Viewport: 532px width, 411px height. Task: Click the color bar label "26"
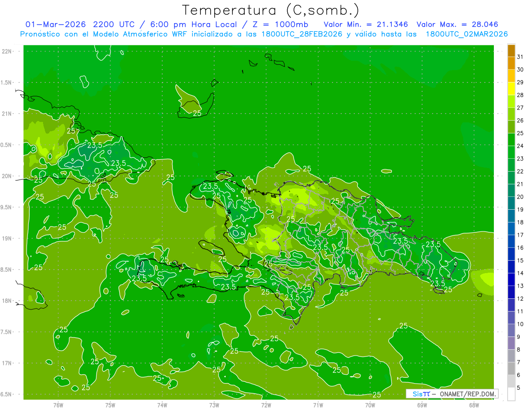tap(520, 121)
